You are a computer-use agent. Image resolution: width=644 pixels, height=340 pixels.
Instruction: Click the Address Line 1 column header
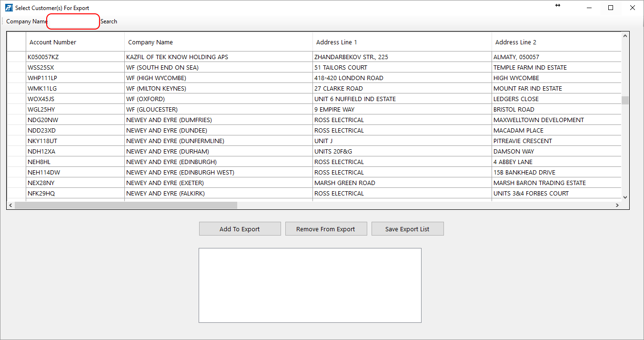(402, 42)
